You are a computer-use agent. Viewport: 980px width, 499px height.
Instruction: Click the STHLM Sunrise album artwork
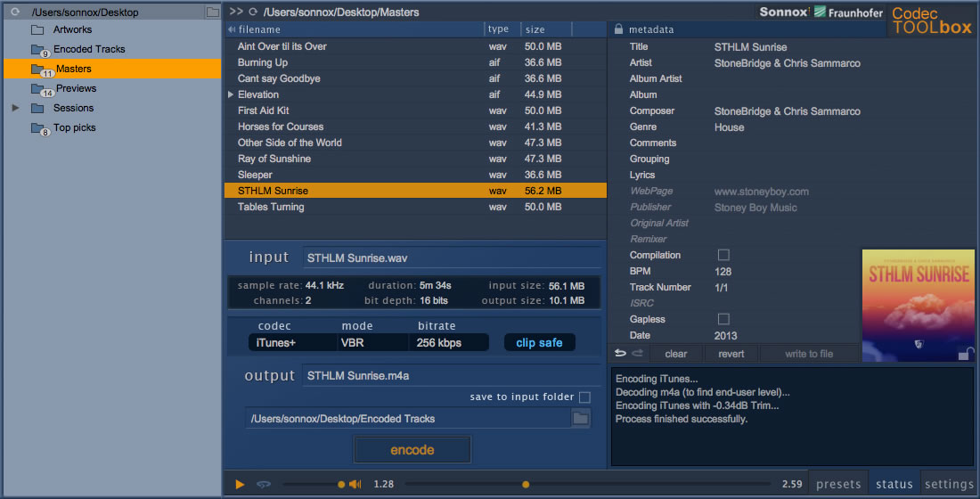coord(919,306)
